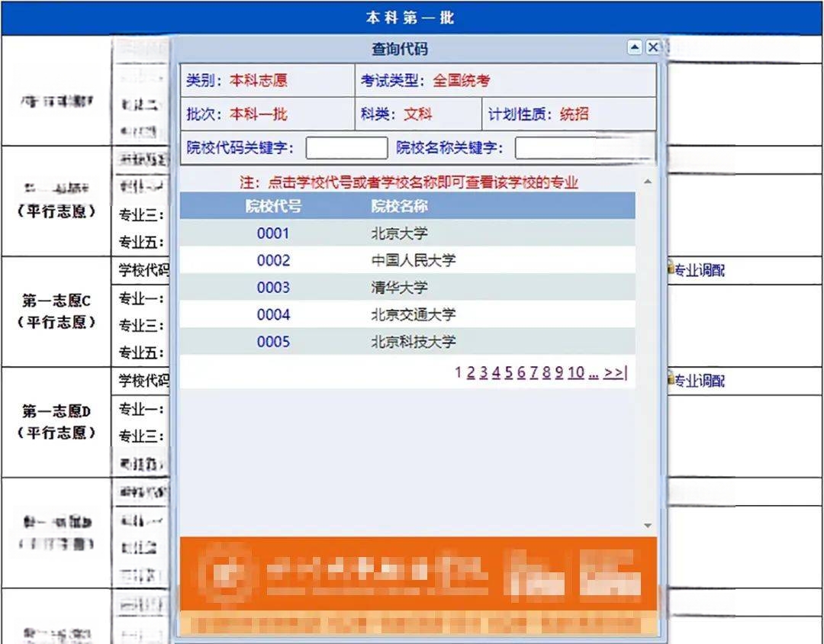Click 专业调配 in the 第一志愿C row
Screen dimensions: 824x644
698,270
